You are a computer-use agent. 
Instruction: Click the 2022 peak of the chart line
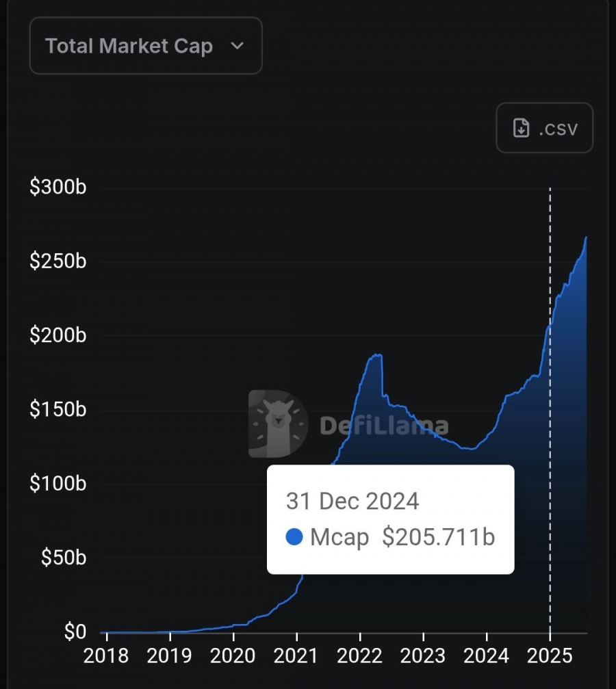click(376, 354)
